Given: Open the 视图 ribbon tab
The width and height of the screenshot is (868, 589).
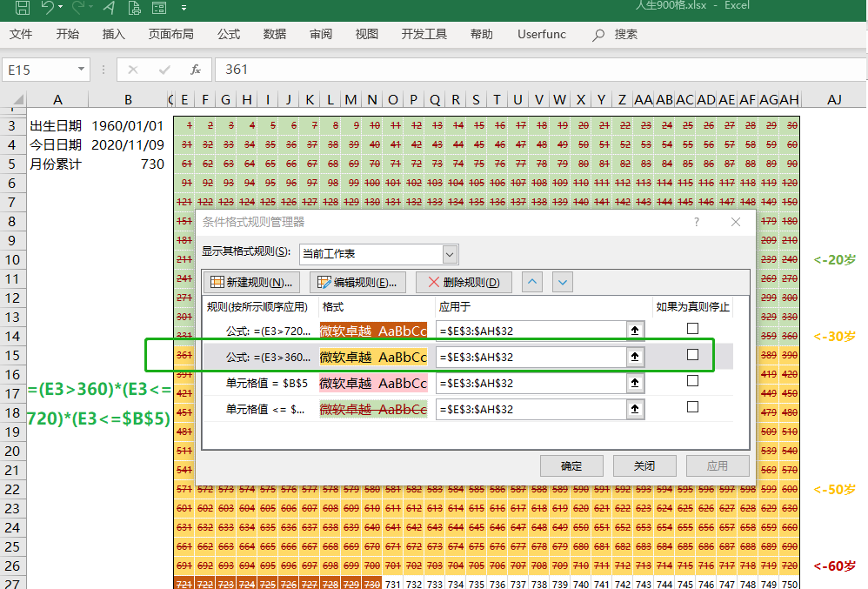Looking at the screenshot, I should click(367, 34).
